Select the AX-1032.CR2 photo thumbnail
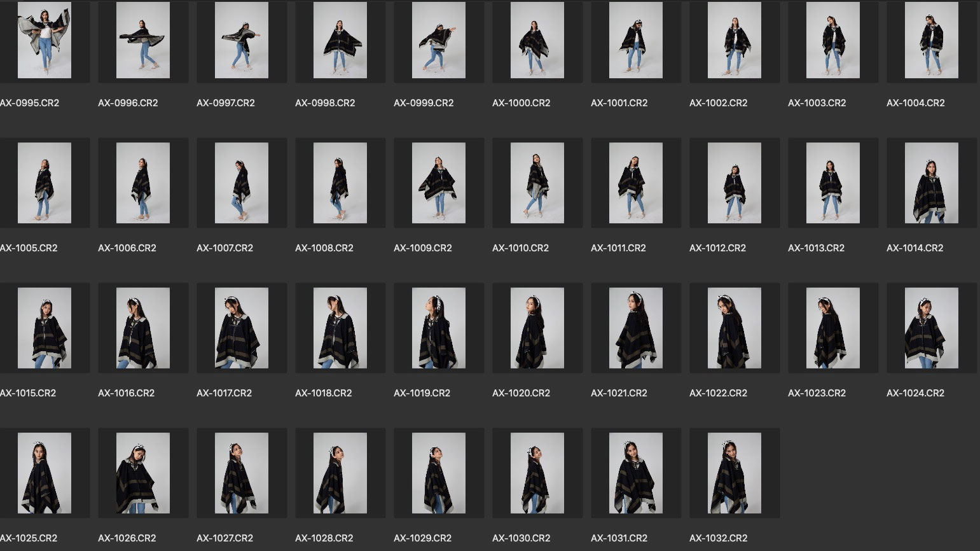980x551 pixels. coord(734,473)
